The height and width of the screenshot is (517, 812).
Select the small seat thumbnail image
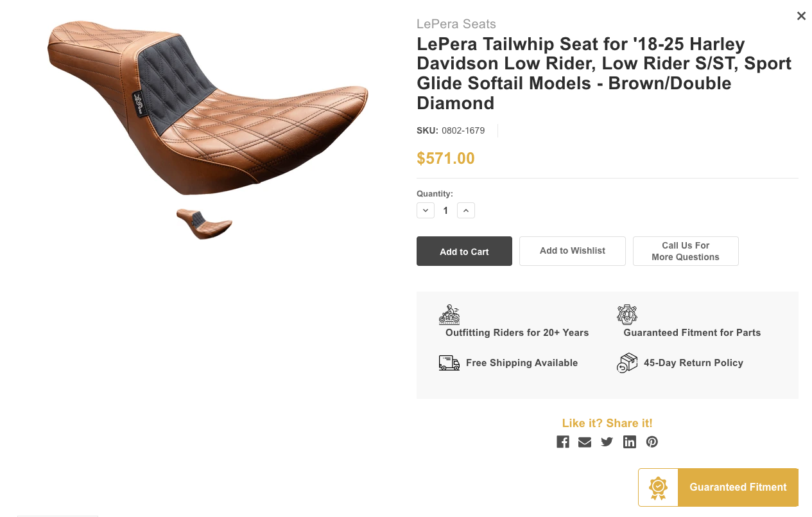204,223
